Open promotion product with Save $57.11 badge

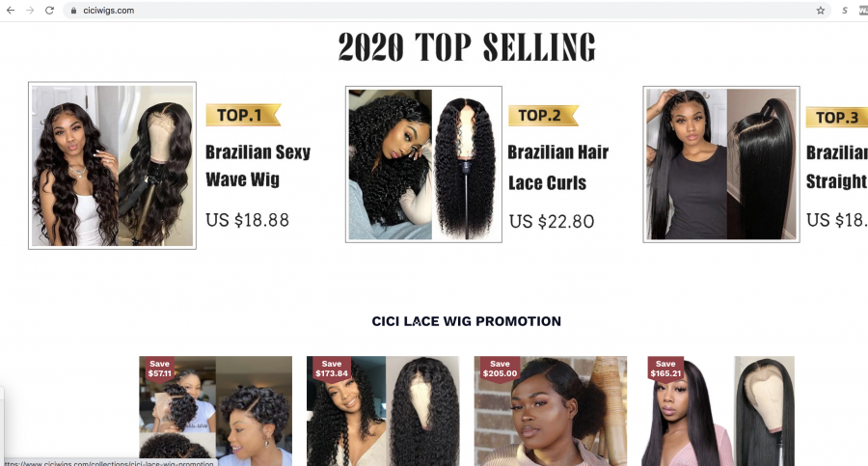click(215, 411)
